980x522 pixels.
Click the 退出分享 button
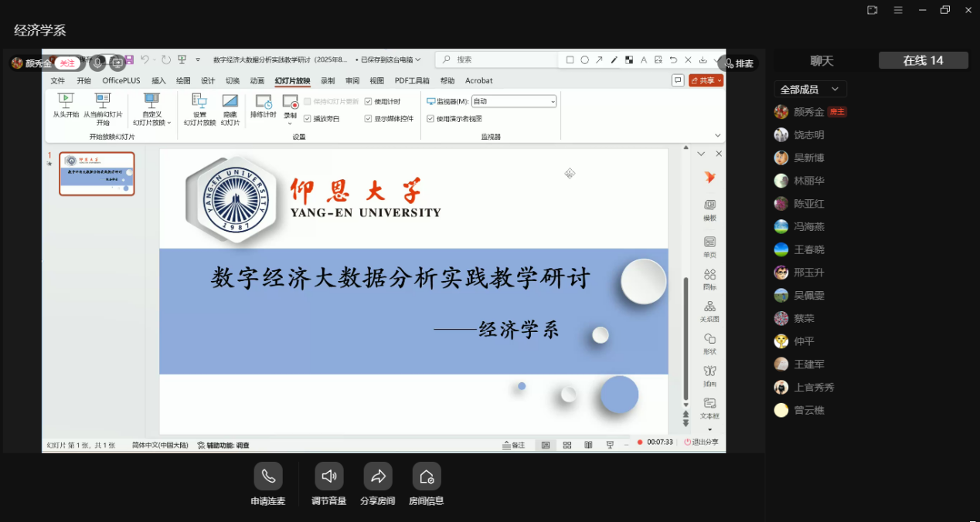[x=700, y=442]
